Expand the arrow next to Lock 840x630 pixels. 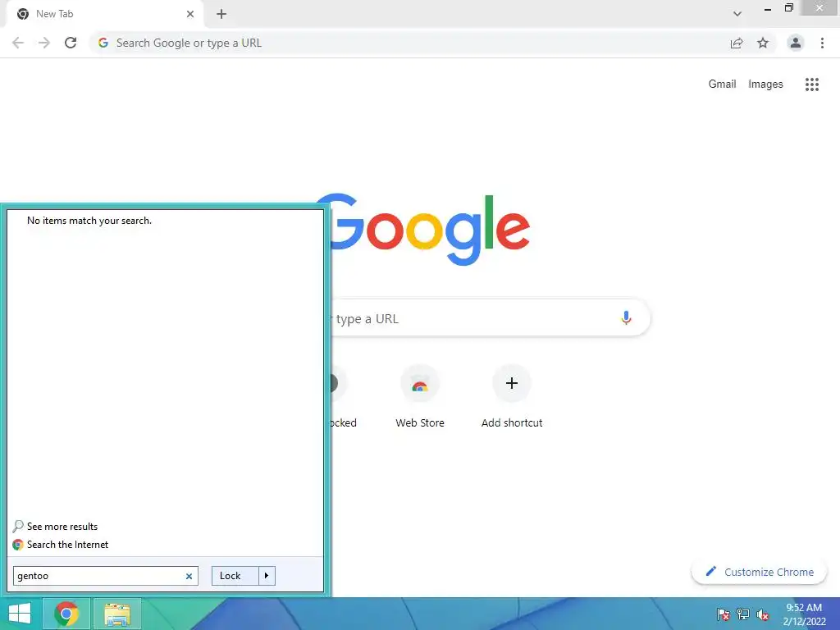tap(267, 576)
